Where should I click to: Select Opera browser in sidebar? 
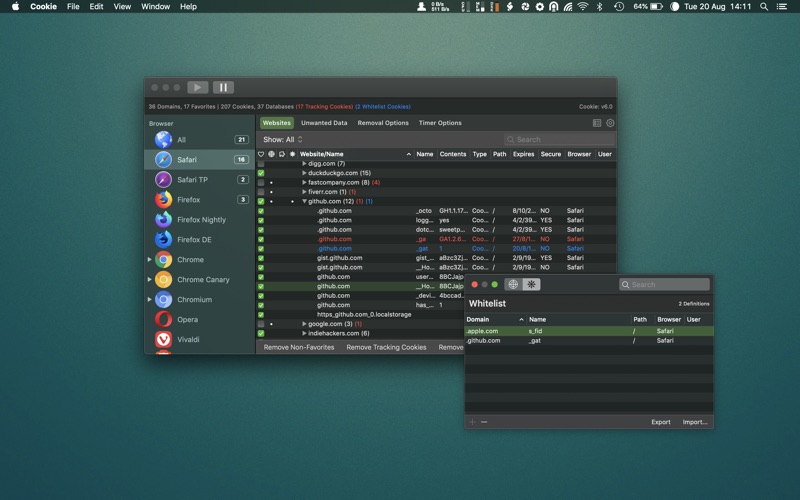pyautogui.click(x=187, y=320)
